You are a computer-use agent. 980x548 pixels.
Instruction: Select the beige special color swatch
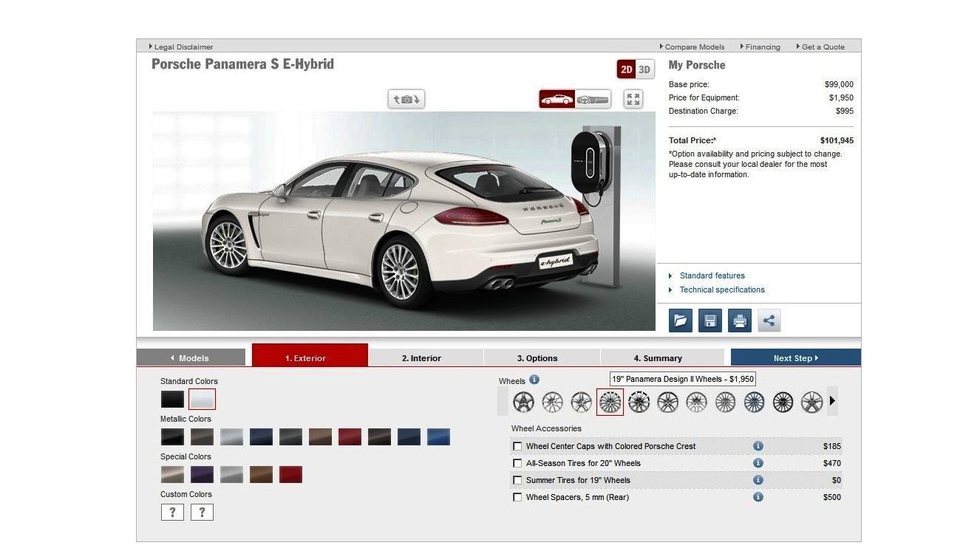click(172, 475)
